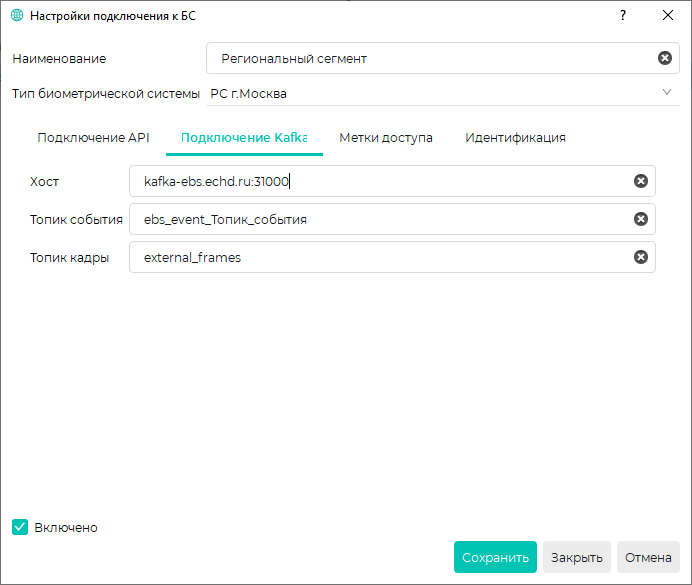Image resolution: width=692 pixels, height=585 pixels.
Task: Clear the Хост field value
Action: point(641,181)
